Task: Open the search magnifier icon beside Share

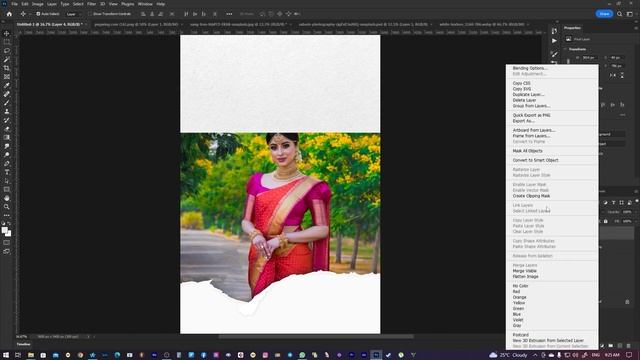Action: pos(620,14)
